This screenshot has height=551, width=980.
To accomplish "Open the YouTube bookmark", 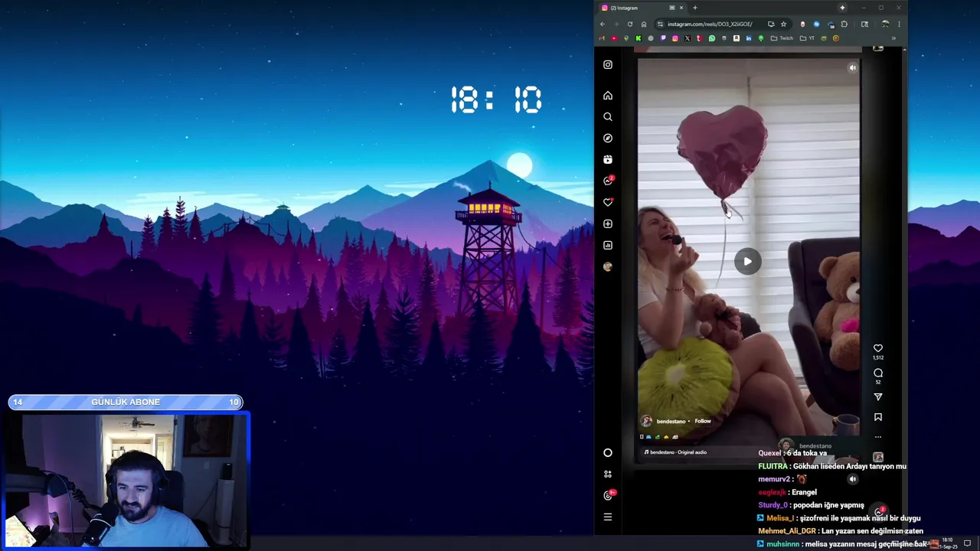I will tap(614, 38).
